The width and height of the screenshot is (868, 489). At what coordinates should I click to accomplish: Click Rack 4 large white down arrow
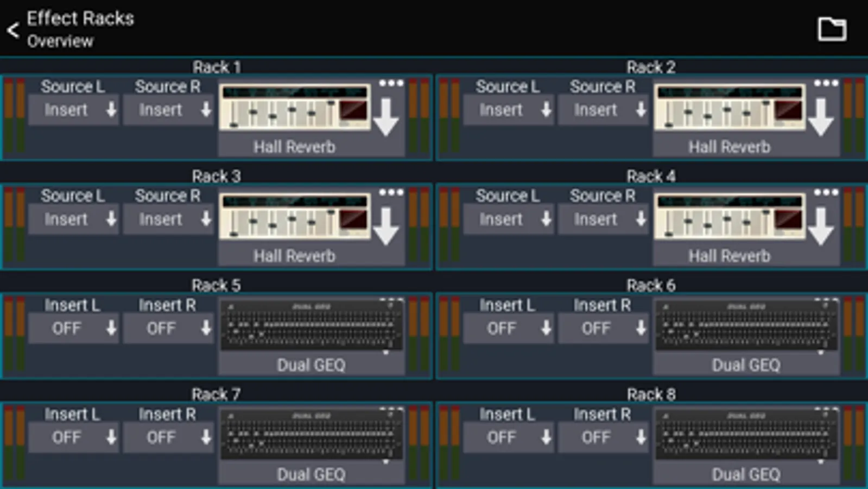point(821,225)
